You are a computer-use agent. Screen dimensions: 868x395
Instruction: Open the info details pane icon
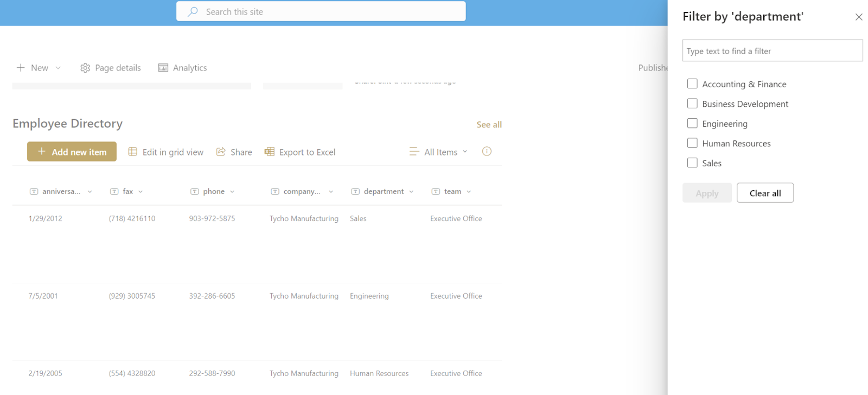pos(487,151)
